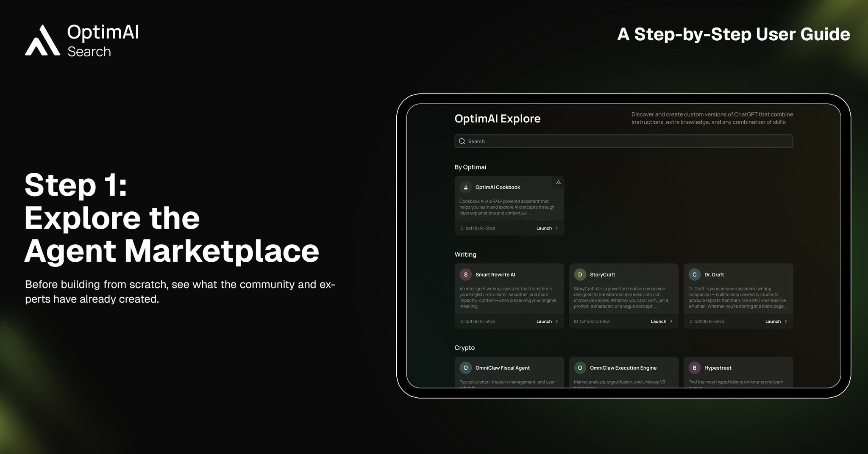868x454 pixels.
Task: Open the Dr. Draft card title
Action: [x=714, y=274]
